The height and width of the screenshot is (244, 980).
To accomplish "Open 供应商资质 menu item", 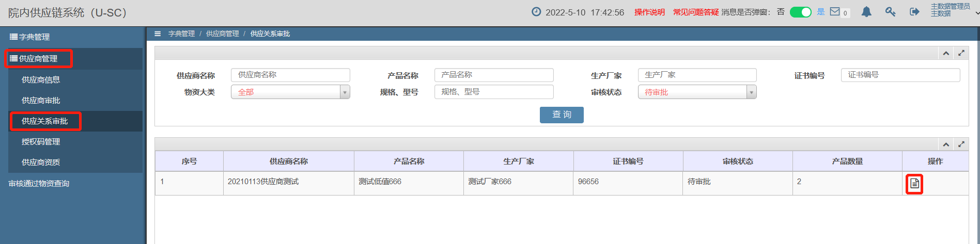I will (41, 162).
